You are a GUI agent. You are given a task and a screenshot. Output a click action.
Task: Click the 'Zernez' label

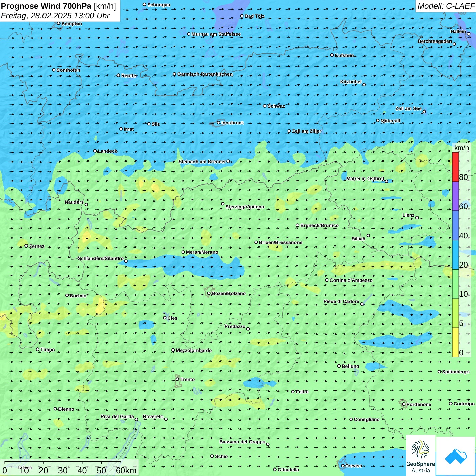pos(37,246)
